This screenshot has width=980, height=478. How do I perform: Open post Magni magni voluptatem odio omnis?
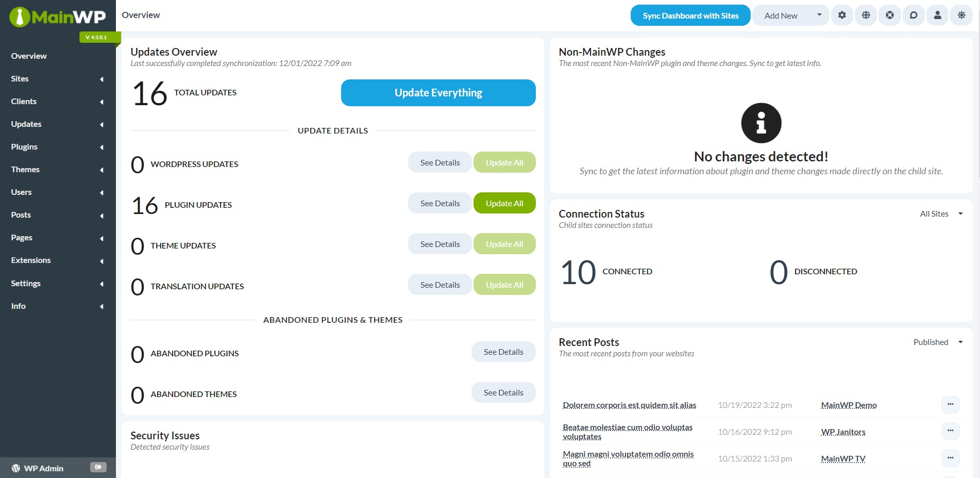pos(628,459)
